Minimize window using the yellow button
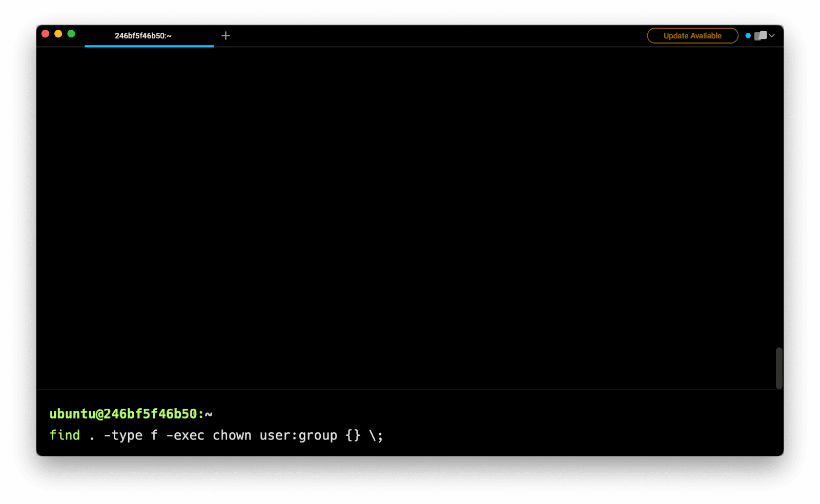Image resolution: width=820 pixels, height=504 pixels. point(58,34)
